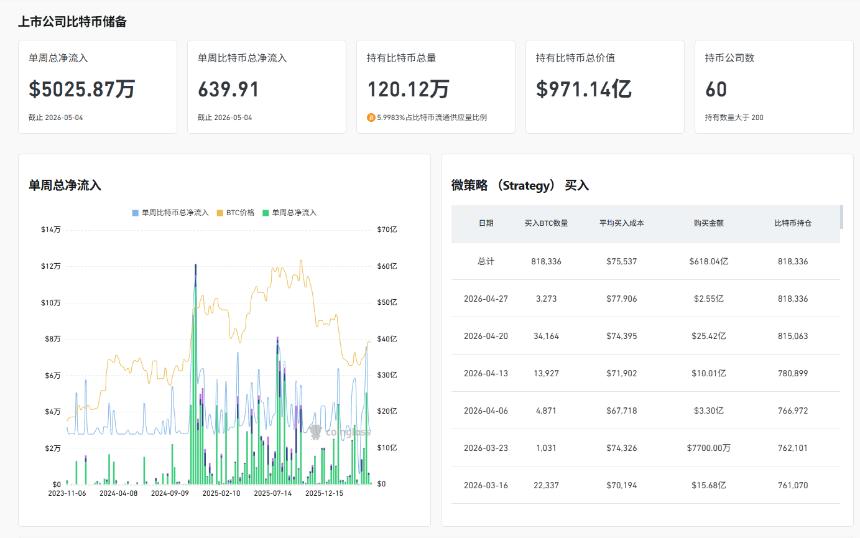Click the $67,718 average cost cell
The height and width of the screenshot is (538, 860).
pyautogui.click(x=622, y=411)
